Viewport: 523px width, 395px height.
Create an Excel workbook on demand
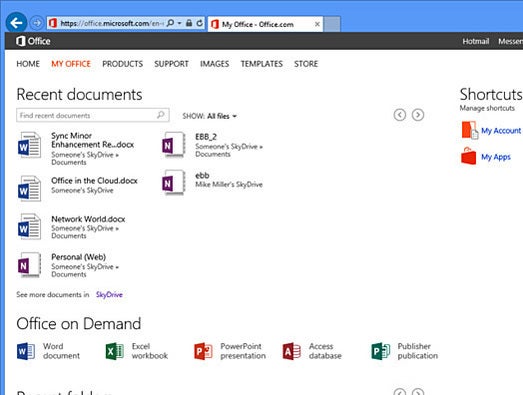click(150, 351)
